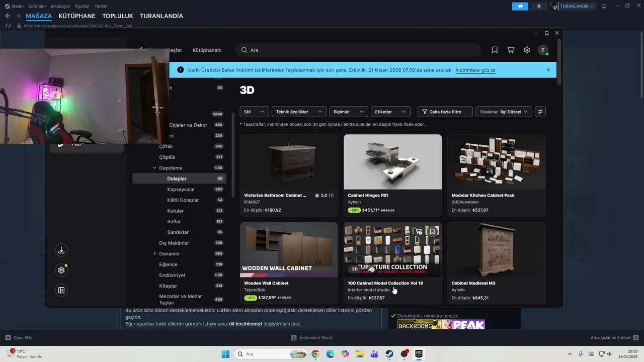Open Kütüphanem tab in Epic launcher
The width and height of the screenshot is (644, 362).
coord(207,50)
